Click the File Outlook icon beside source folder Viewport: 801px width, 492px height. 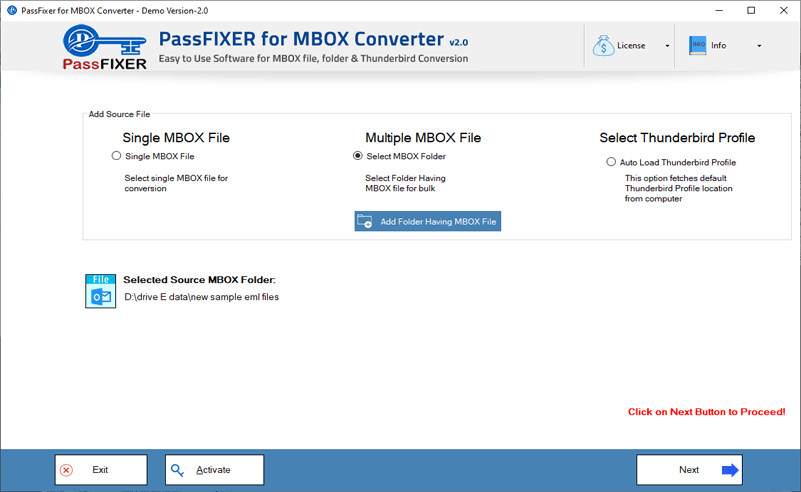tap(101, 291)
